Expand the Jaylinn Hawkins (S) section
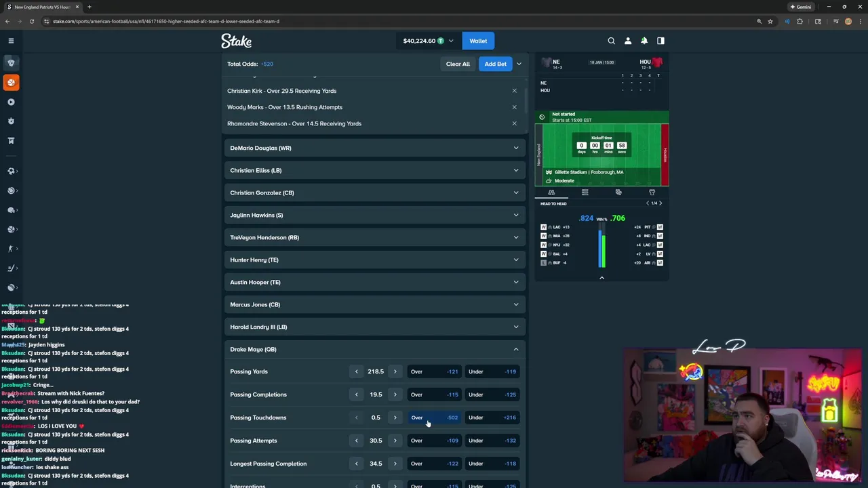Image resolution: width=868 pixels, height=488 pixels. click(x=375, y=215)
